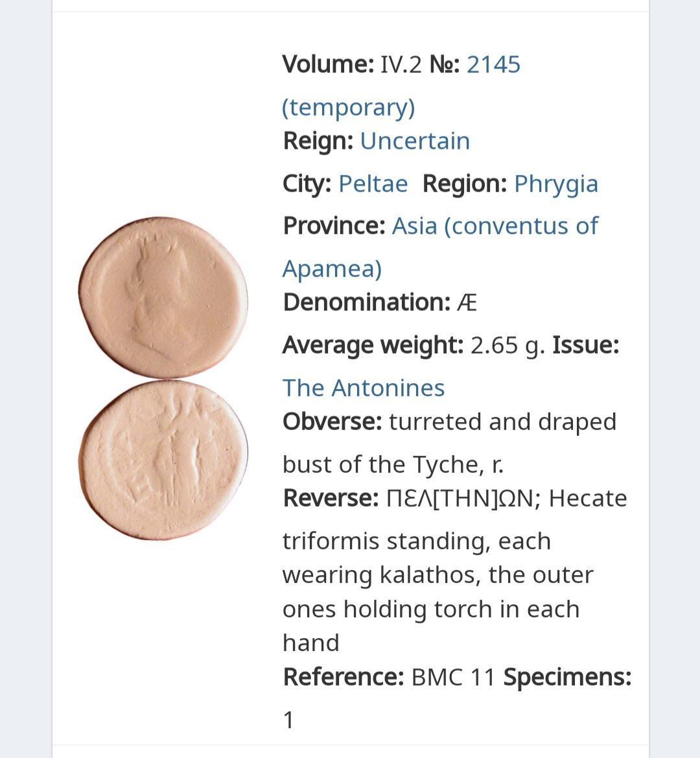Click the (temporary) link

[348, 108]
